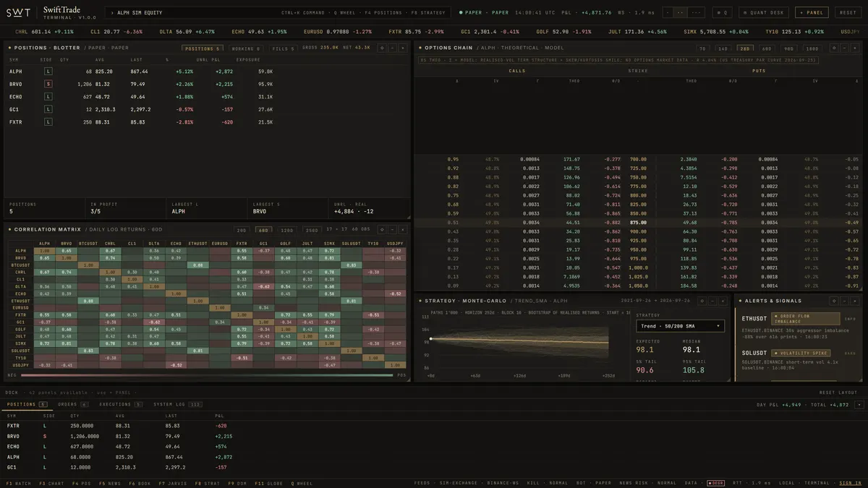868x488 pixels.
Task: Select the 14D options expiry
Action: pyautogui.click(x=722, y=48)
